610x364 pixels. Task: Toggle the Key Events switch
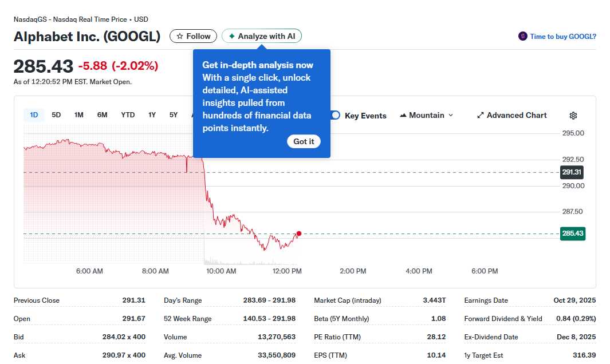tap(334, 115)
